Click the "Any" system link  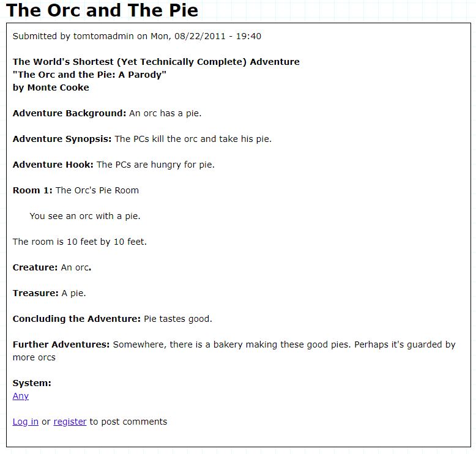[21, 396]
